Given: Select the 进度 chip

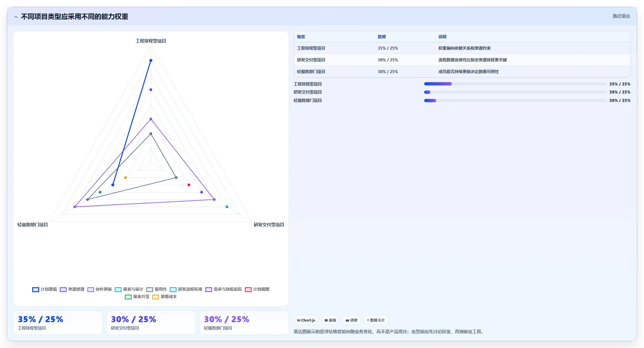Looking at the screenshot, I should (x=351, y=320).
